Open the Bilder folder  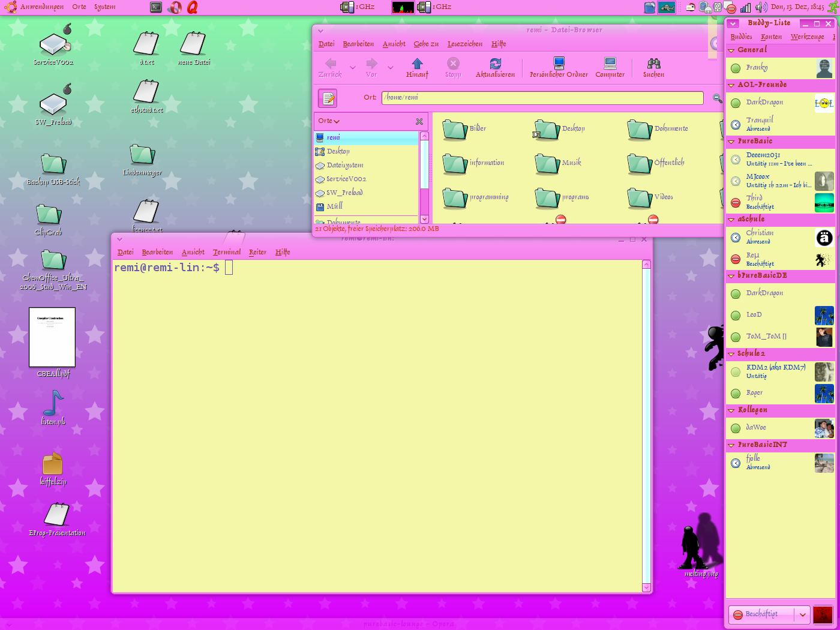455,129
